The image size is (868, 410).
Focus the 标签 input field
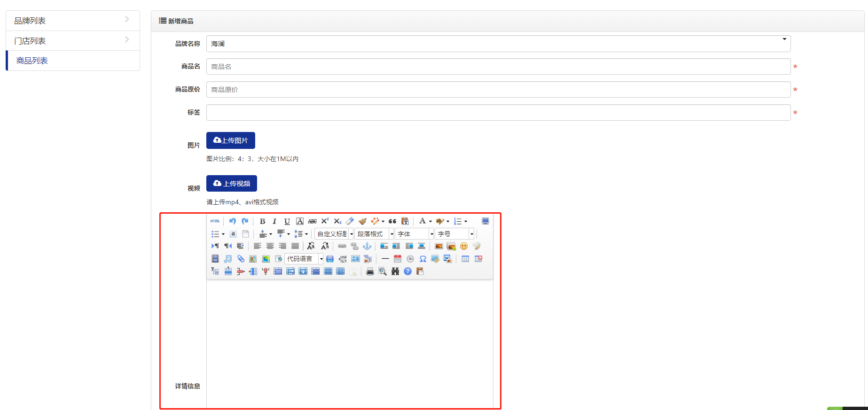[x=498, y=113]
